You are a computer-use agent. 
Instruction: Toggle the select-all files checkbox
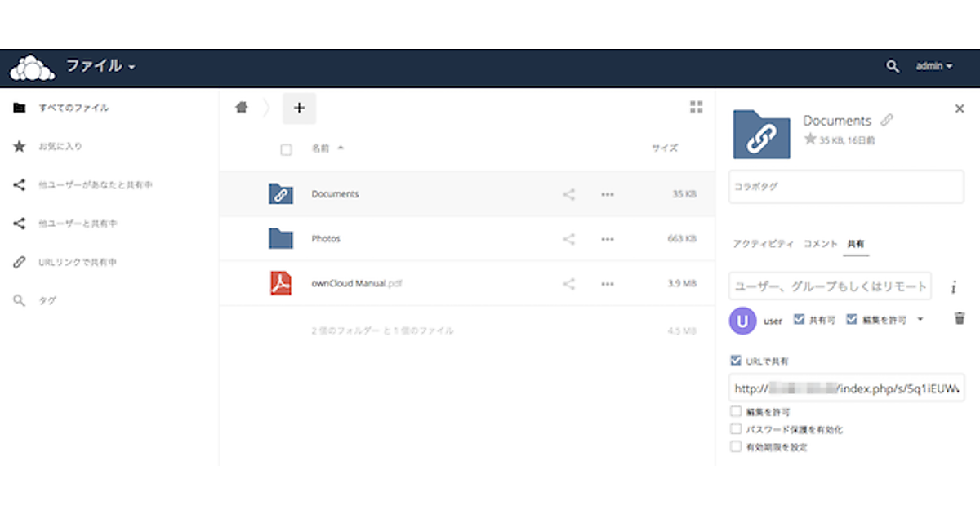click(286, 149)
